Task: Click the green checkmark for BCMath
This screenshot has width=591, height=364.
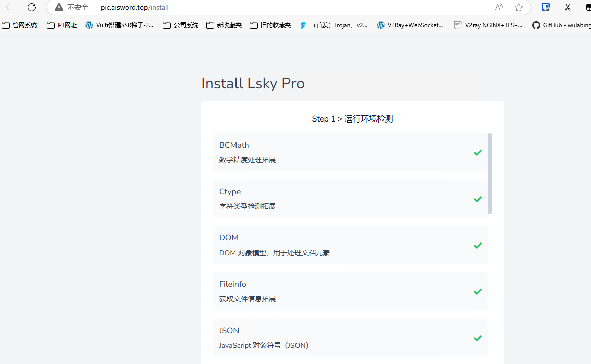Action: (477, 153)
